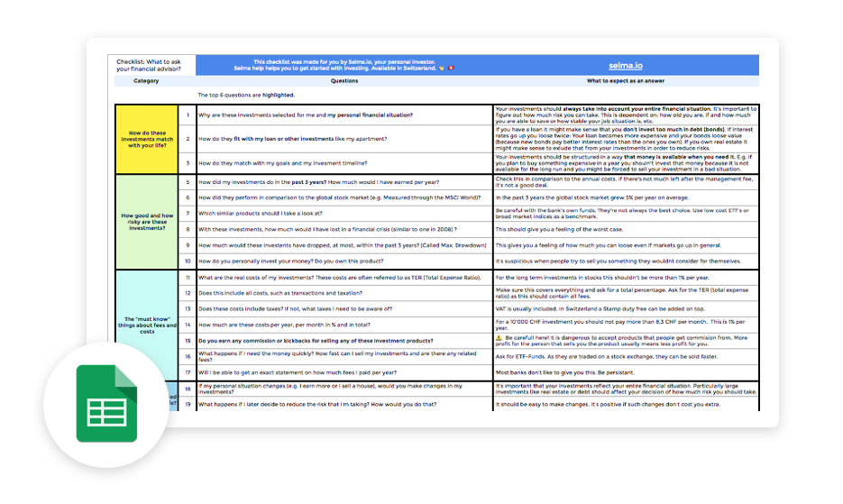Select the blue banner 'This checklist was made for you by Selma.io'
The image size is (843, 504).
(344, 65)
